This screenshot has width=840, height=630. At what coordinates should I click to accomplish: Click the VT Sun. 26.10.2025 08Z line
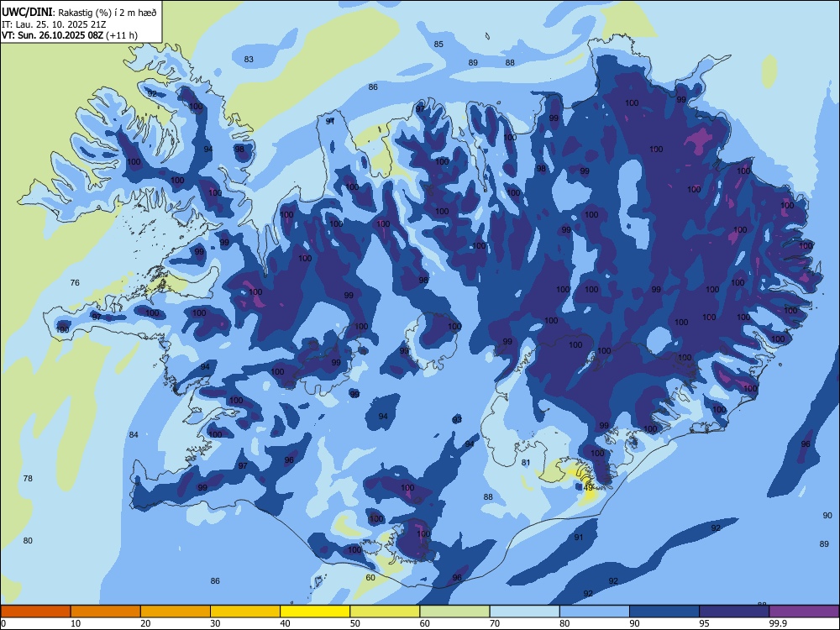click(70, 35)
